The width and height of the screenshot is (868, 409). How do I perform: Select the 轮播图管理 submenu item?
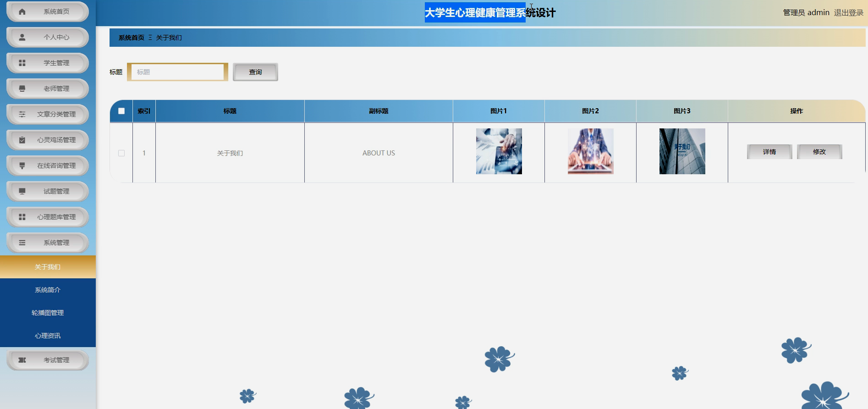48,313
